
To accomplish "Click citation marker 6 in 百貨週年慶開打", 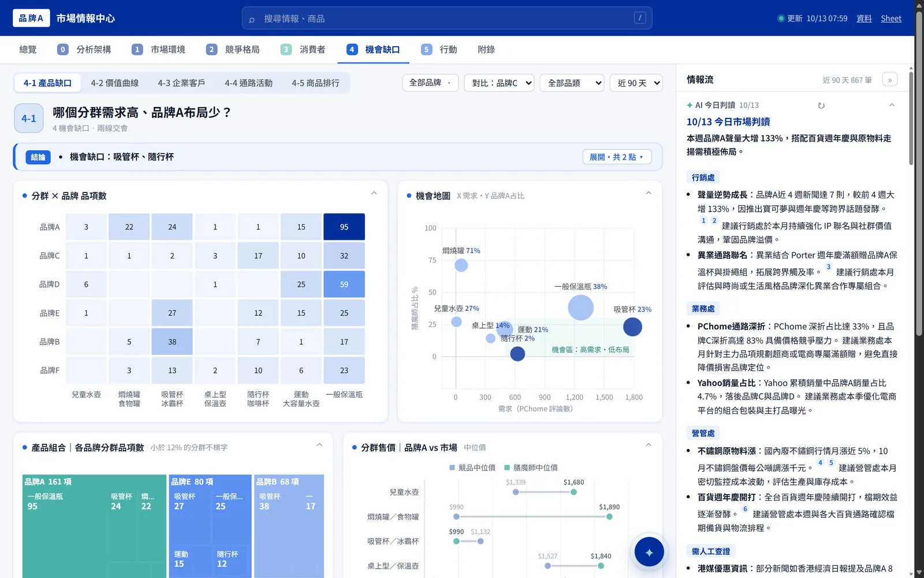I will 745,509.
